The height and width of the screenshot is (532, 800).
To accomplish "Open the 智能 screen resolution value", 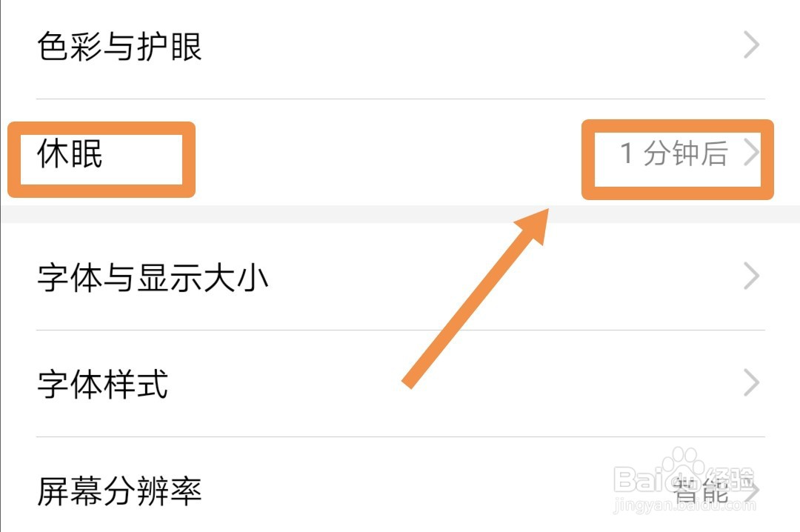I will pyautogui.click(x=700, y=491).
